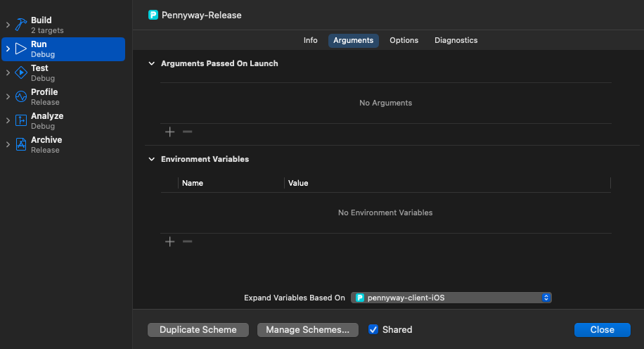The image size is (644, 349).
Task: Click the Run play triangle icon
Action: pyautogui.click(x=21, y=49)
